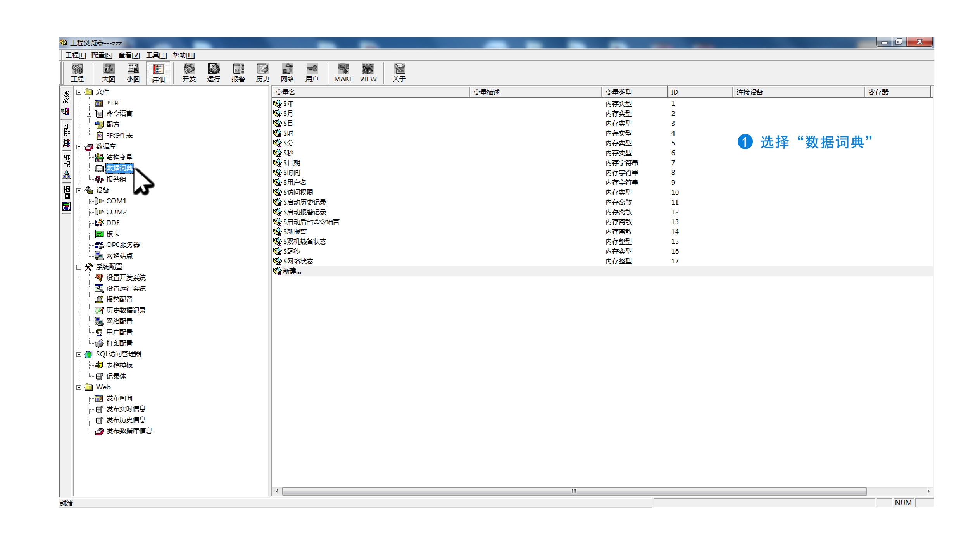This screenshot has width=980, height=551.
Task: Open the 用户 user toolbar icon
Action: (312, 73)
